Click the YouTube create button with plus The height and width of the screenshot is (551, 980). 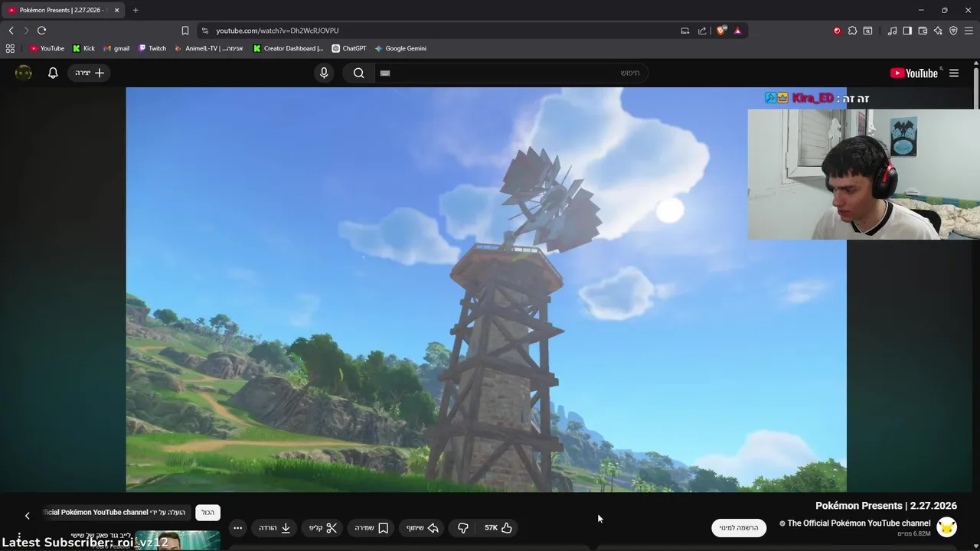[x=90, y=73]
